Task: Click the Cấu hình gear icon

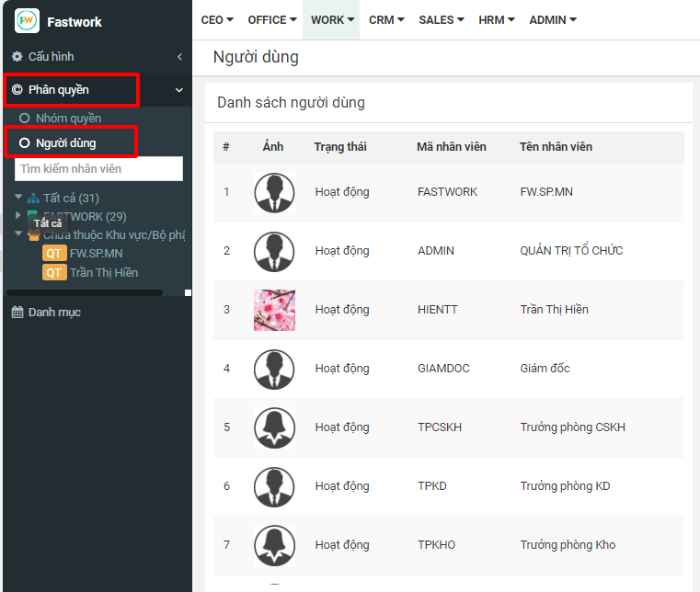Action: (17, 57)
